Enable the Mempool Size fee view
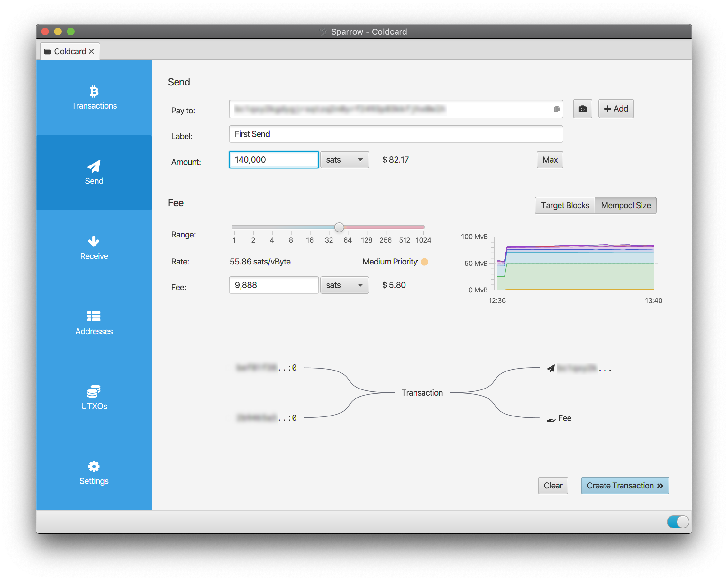This screenshot has height=581, width=728. (625, 205)
